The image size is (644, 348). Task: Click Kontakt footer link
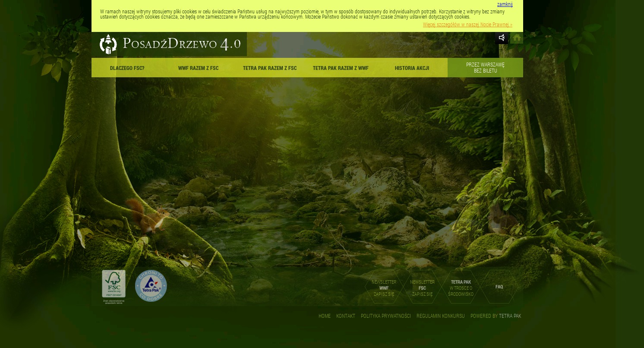point(345,316)
